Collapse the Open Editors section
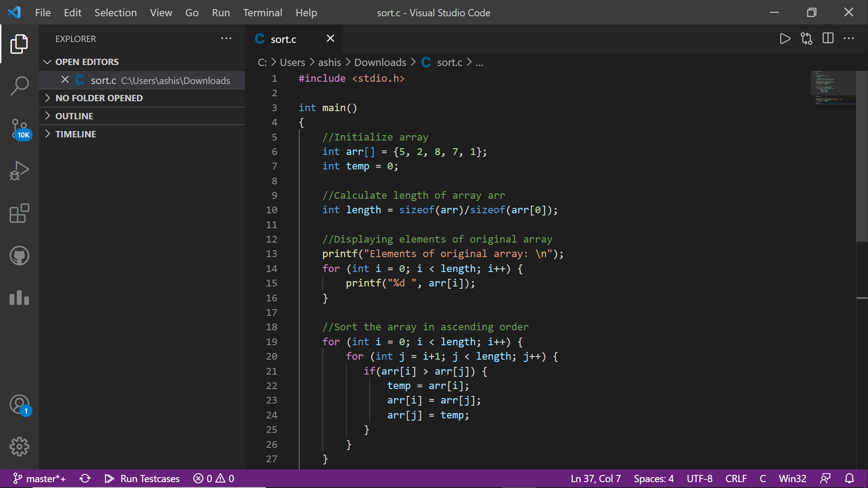 click(x=87, y=62)
